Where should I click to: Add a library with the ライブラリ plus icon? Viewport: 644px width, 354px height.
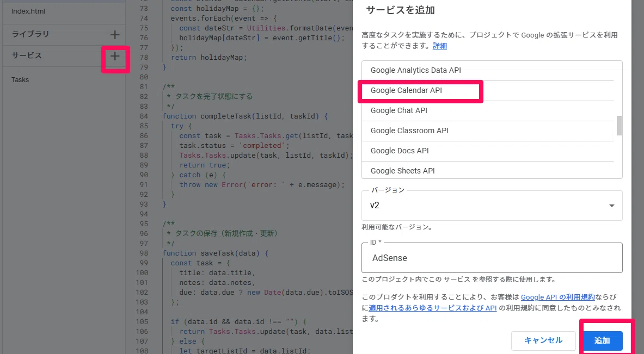tap(115, 34)
